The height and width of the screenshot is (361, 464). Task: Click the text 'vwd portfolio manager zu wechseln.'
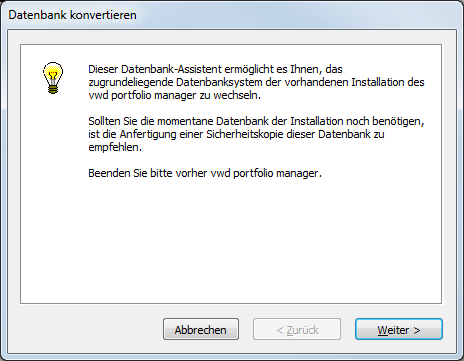(174, 95)
